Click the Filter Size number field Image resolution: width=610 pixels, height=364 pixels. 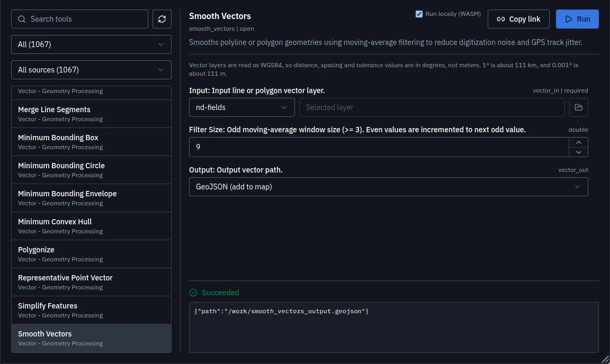[379, 147]
